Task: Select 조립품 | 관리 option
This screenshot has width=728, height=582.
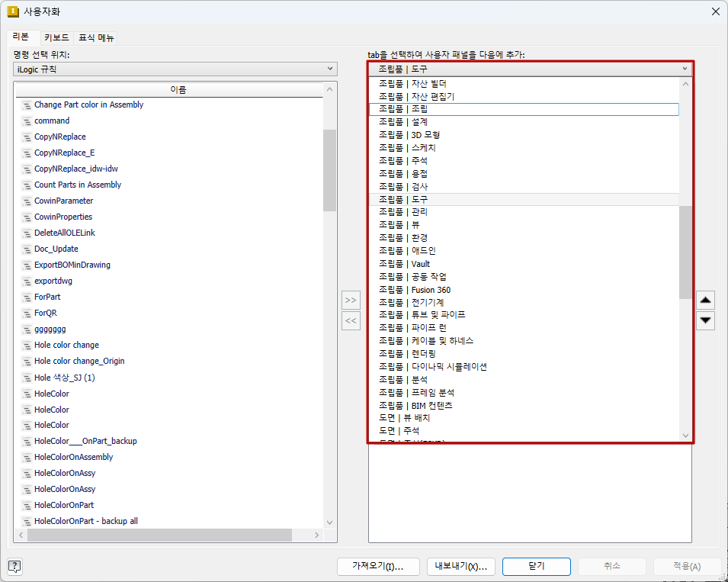Action: click(524, 212)
